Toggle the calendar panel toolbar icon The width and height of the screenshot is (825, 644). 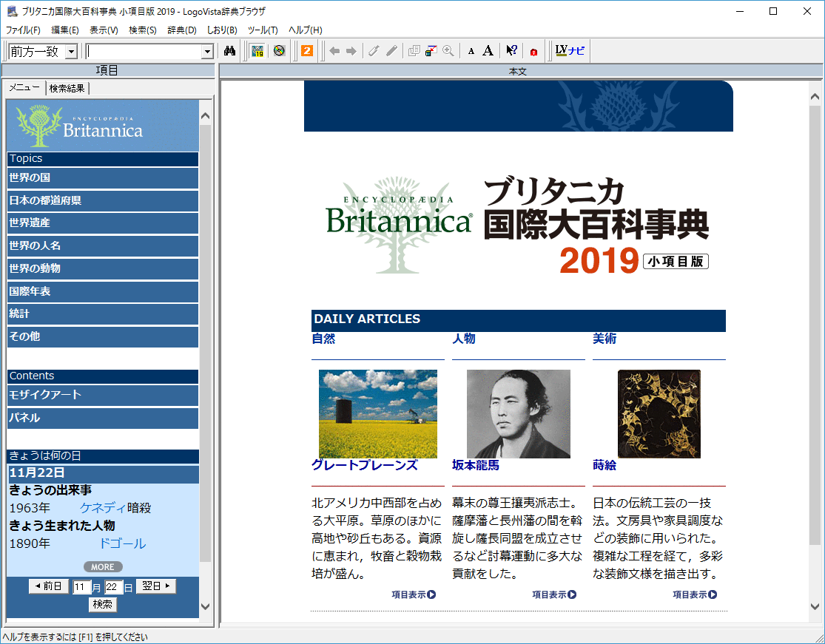coord(257,51)
